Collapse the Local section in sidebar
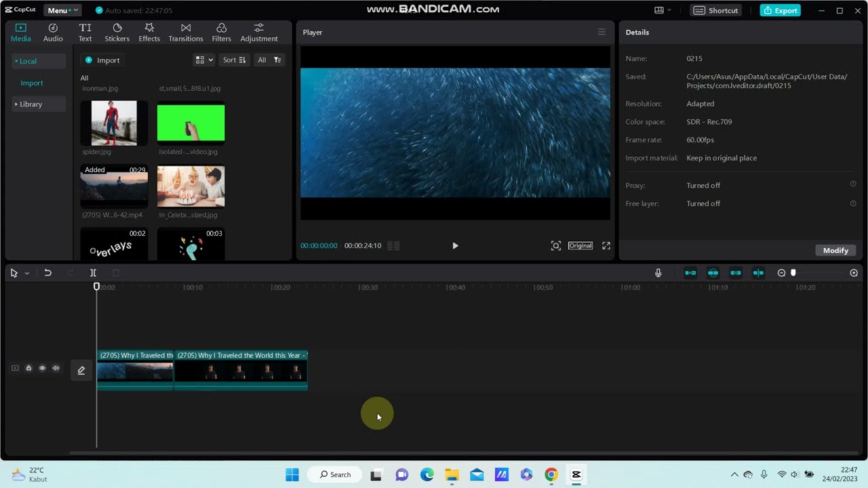The image size is (868, 488). (x=39, y=61)
